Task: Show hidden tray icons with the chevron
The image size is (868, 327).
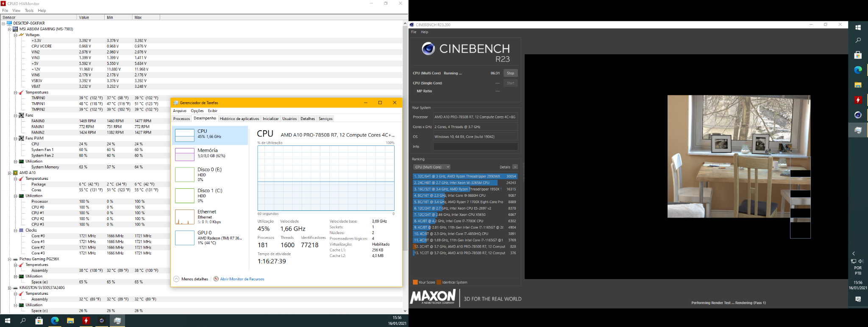Action: (854, 254)
